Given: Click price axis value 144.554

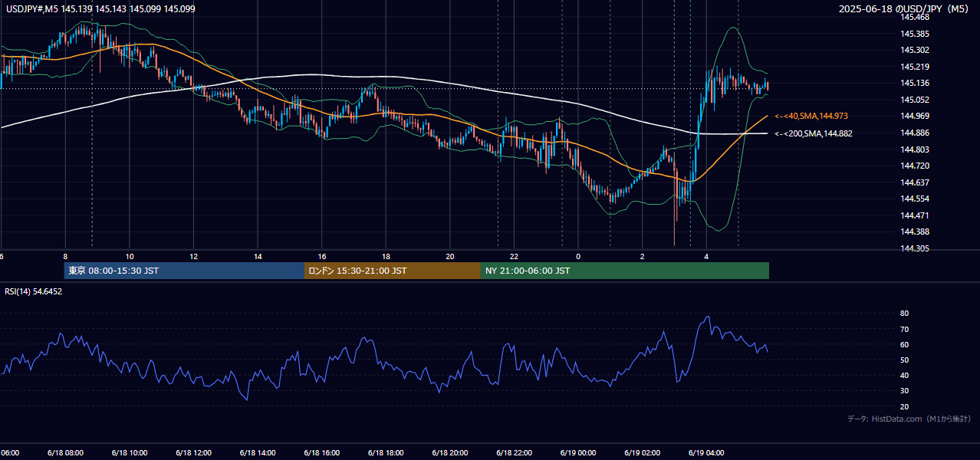Looking at the screenshot, I should [x=914, y=199].
